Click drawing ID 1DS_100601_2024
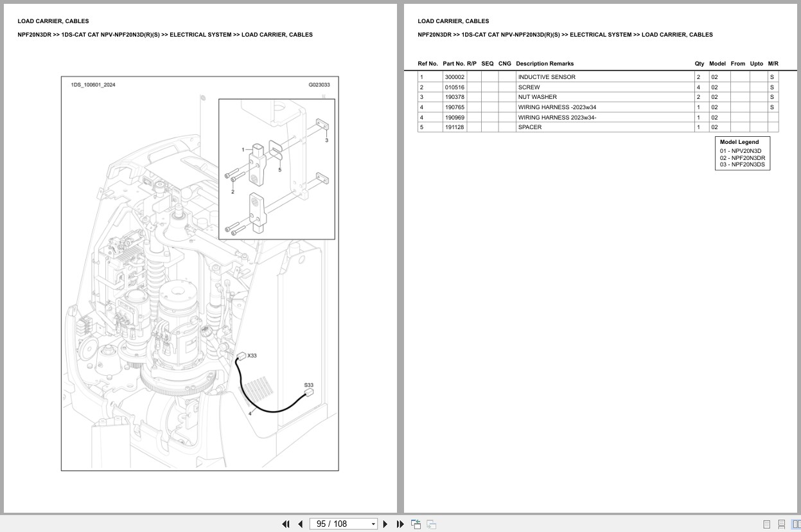This screenshot has height=532, width=801. tap(93, 85)
